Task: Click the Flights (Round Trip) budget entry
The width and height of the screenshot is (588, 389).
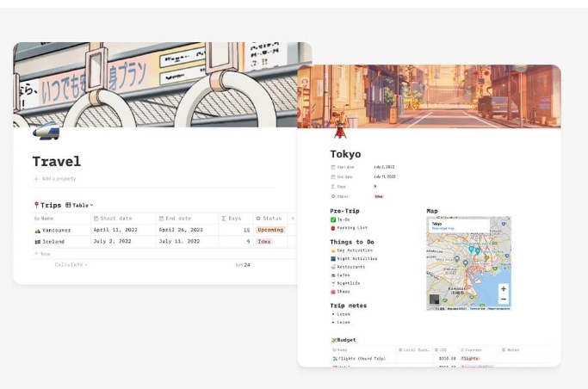Action: pyautogui.click(x=362, y=359)
